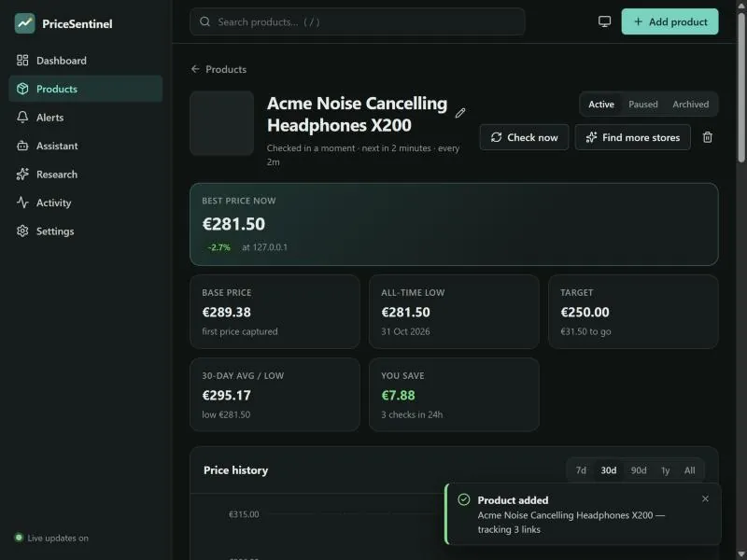Click the Target €250.00 card

[633, 312]
